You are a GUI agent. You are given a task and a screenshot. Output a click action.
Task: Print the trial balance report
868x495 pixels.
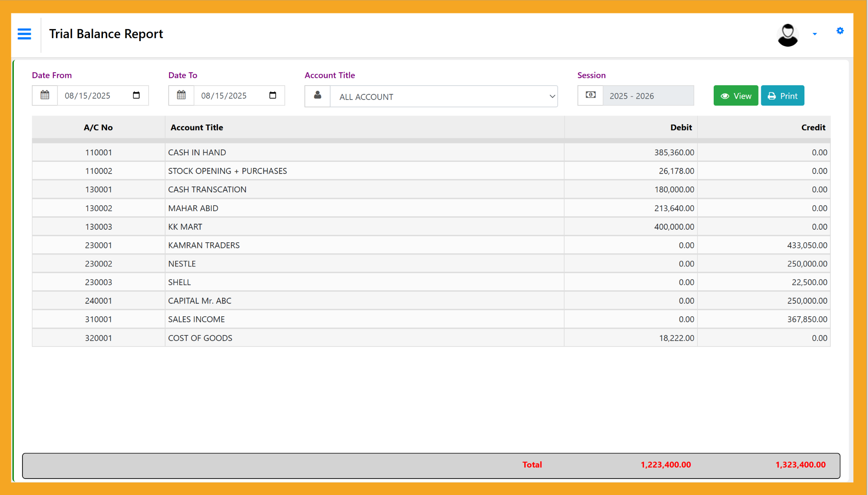[x=782, y=96]
